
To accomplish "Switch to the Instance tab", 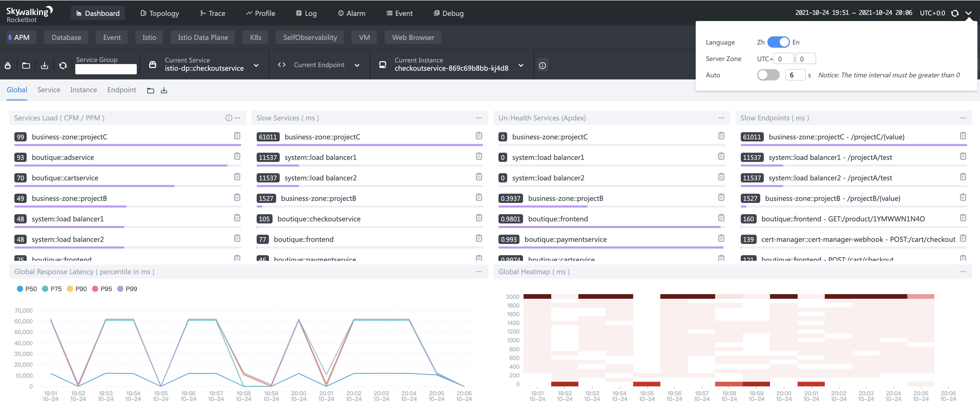I will click(83, 90).
